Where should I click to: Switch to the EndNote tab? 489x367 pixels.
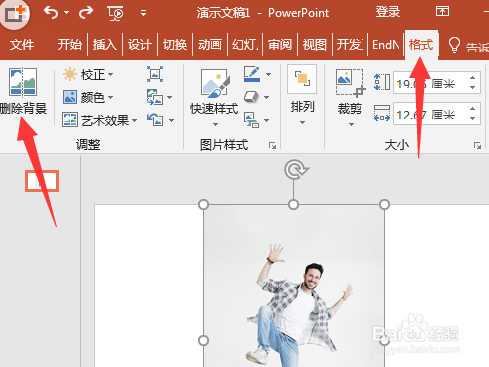click(x=385, y=44)
